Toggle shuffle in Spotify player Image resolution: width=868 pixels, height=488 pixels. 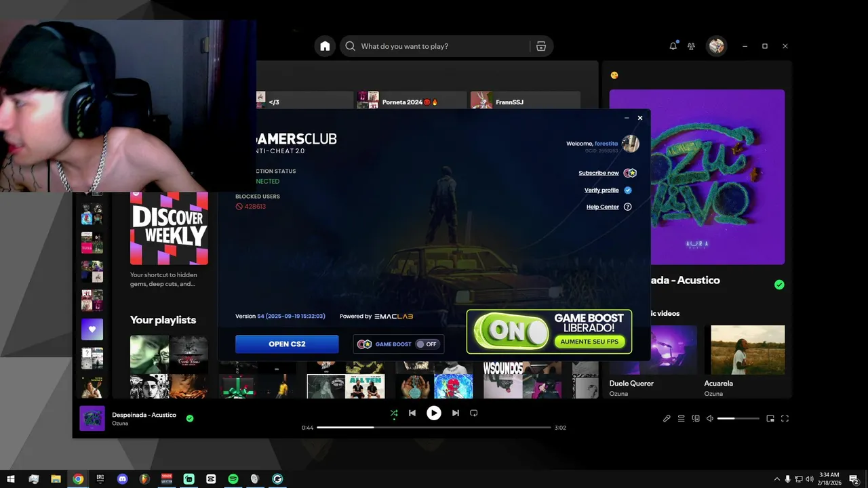pos(394,413)
